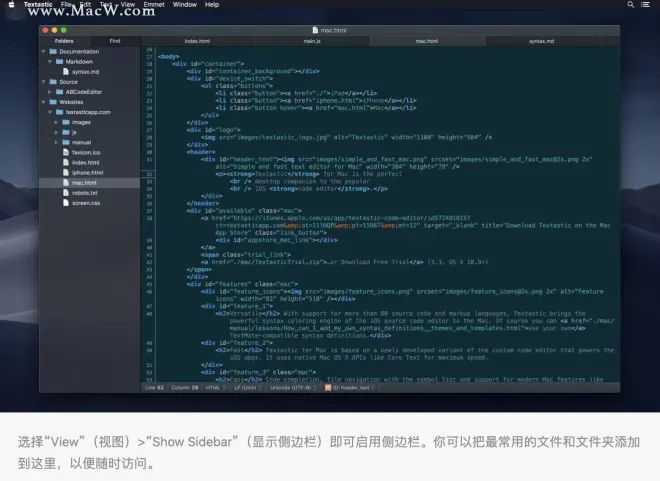Click the Websites folder icon
Screen dimensions: 660x481
click(53, 102)
